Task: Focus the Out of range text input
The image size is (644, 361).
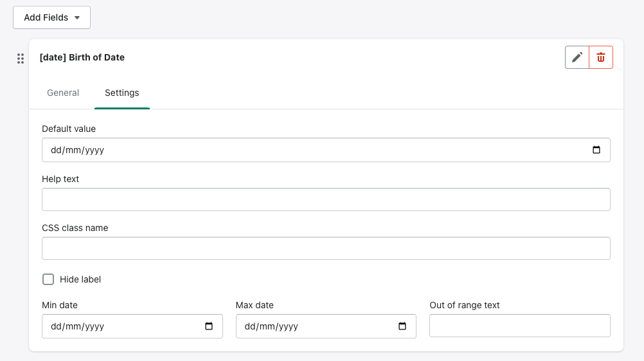Action: [519, 326]
